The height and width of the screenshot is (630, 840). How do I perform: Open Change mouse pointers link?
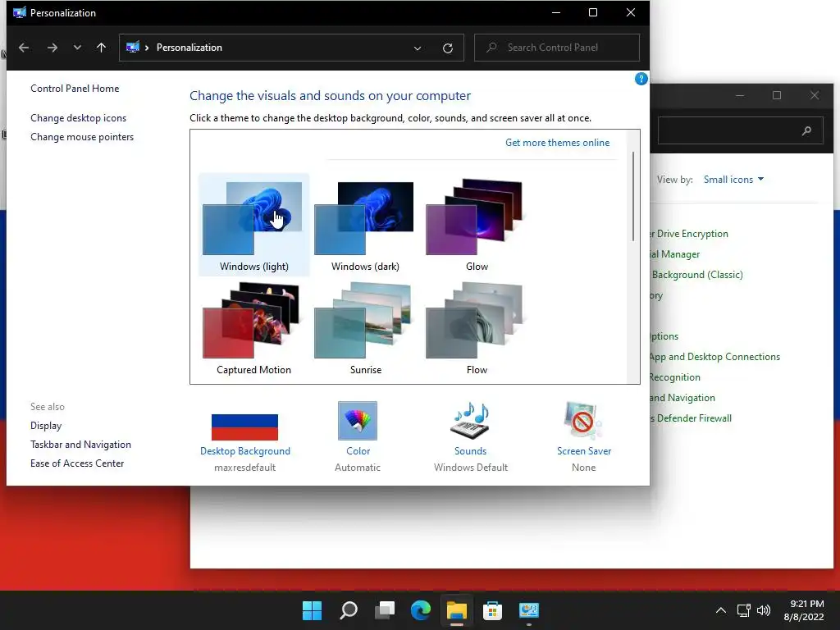[x=82, y=137]
